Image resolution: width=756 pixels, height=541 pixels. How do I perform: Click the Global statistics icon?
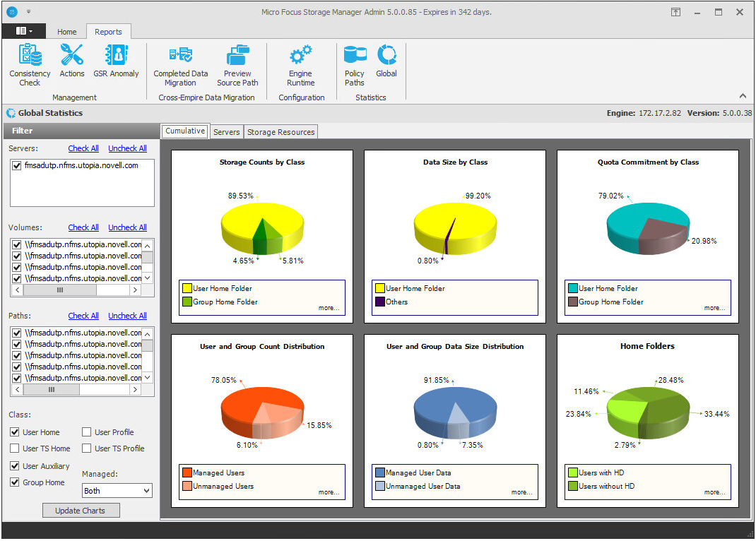point(386,61)
